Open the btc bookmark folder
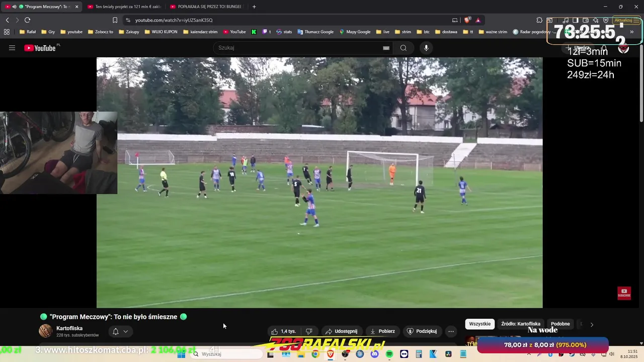644x362 pixels. tap(423, 32)
